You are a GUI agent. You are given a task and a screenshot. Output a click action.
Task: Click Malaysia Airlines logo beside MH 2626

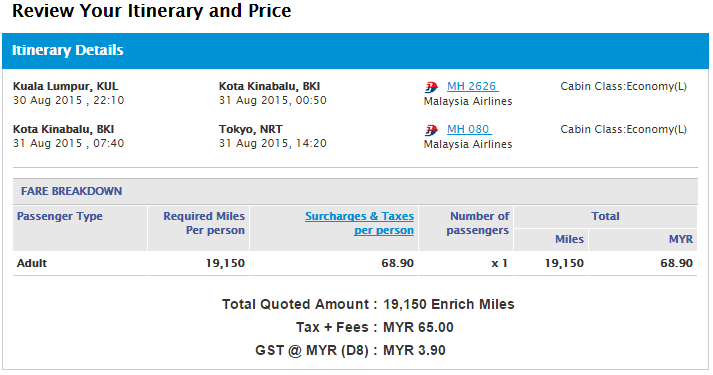431,87
